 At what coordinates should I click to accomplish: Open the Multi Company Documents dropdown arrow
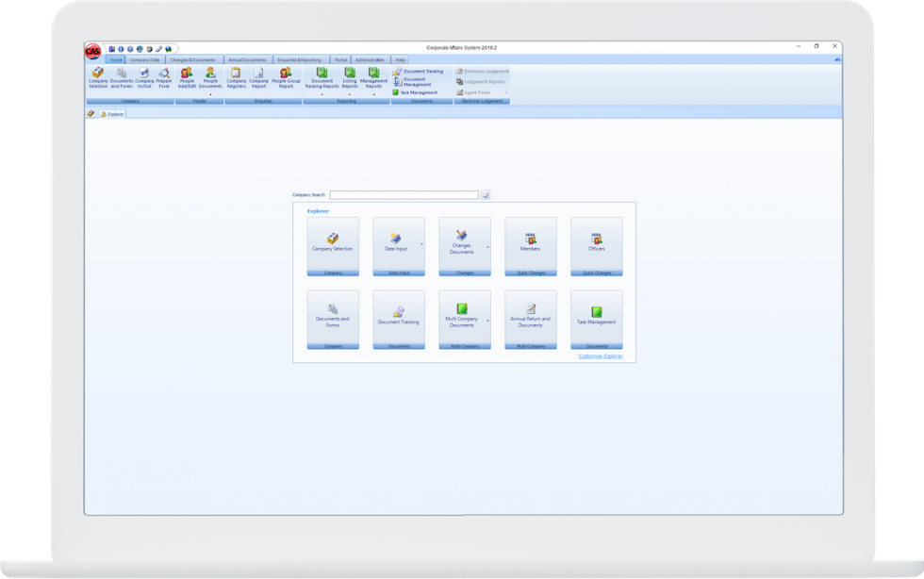[487, 320]
